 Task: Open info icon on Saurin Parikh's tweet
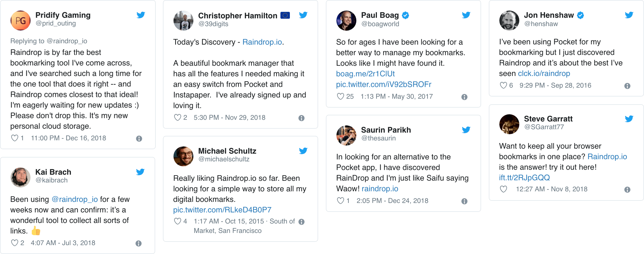tap(464, 201)
